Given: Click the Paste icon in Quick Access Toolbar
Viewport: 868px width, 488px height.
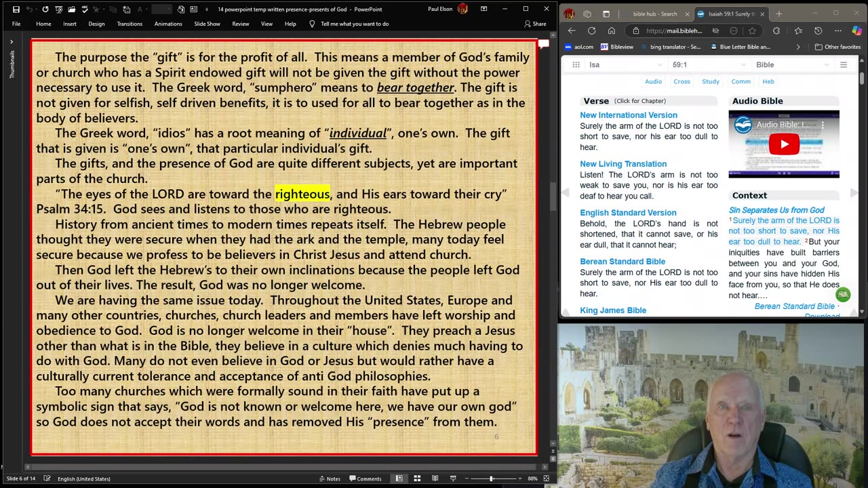Looking at the screenshot, I should click(127, 9).
